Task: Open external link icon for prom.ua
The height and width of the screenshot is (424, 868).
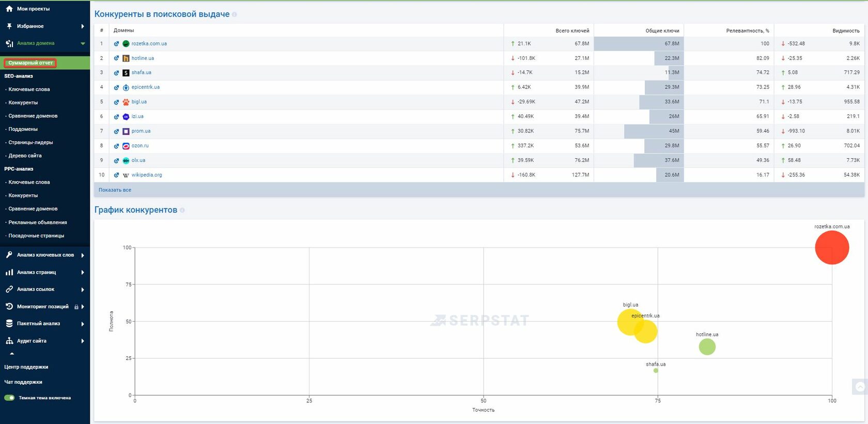Action: coord(117,131)
